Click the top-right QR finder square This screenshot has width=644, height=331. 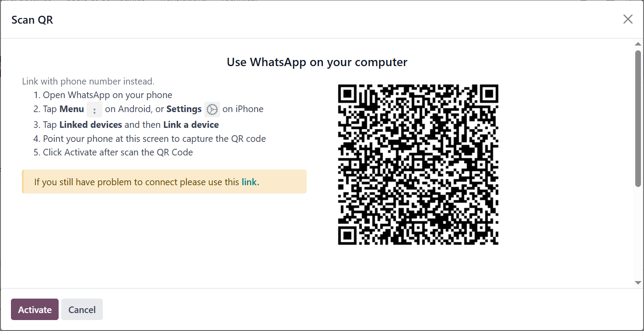pos(488,94)
